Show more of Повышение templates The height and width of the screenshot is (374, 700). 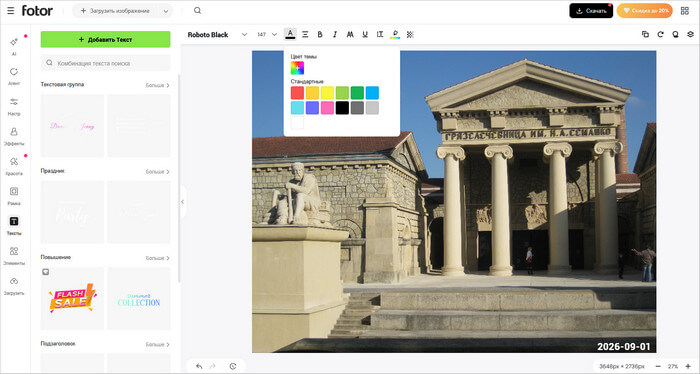coord(158,258)
